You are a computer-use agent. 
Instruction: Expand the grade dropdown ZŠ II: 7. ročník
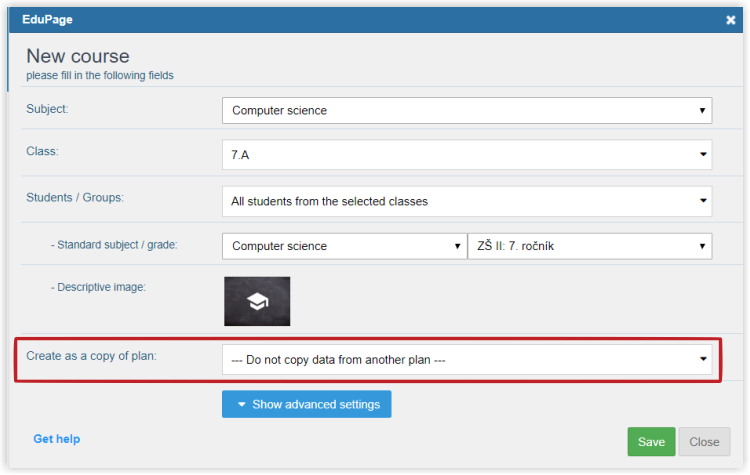click(x=589, y=246)
